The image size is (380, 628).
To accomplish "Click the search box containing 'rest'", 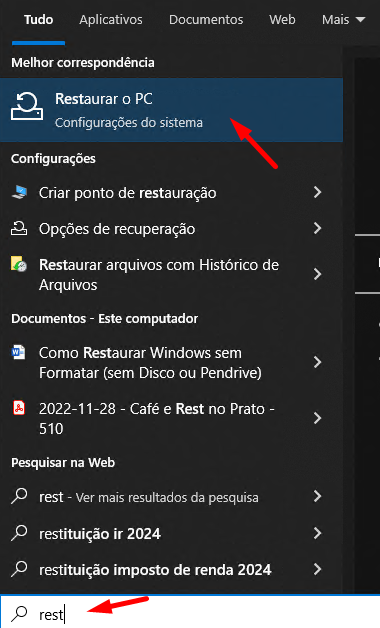I will click(x=190, y=612).
